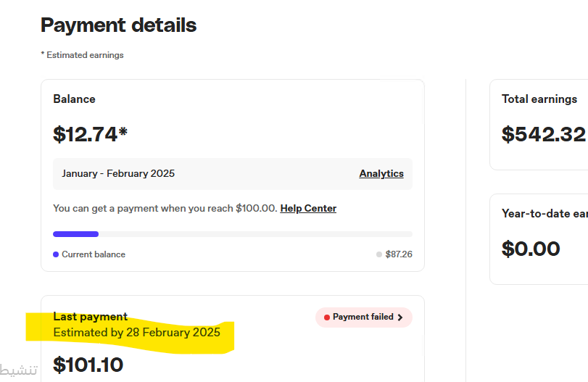Click the $12.74 balance amount
588x382 pixels.
[91, 134]
